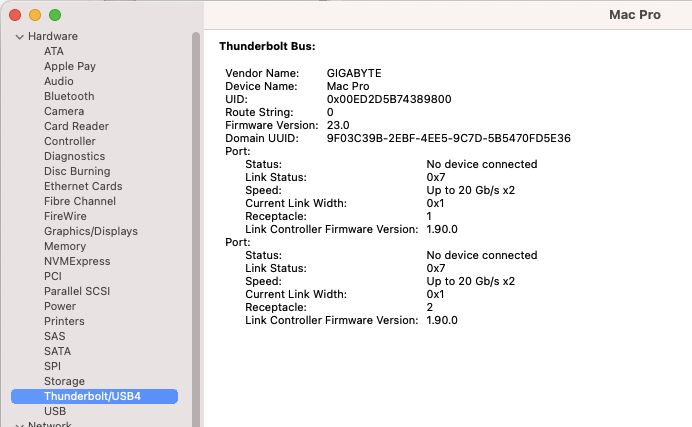Select ATA in the sidebar
692x427 pixels.
(x=54, y=51)
